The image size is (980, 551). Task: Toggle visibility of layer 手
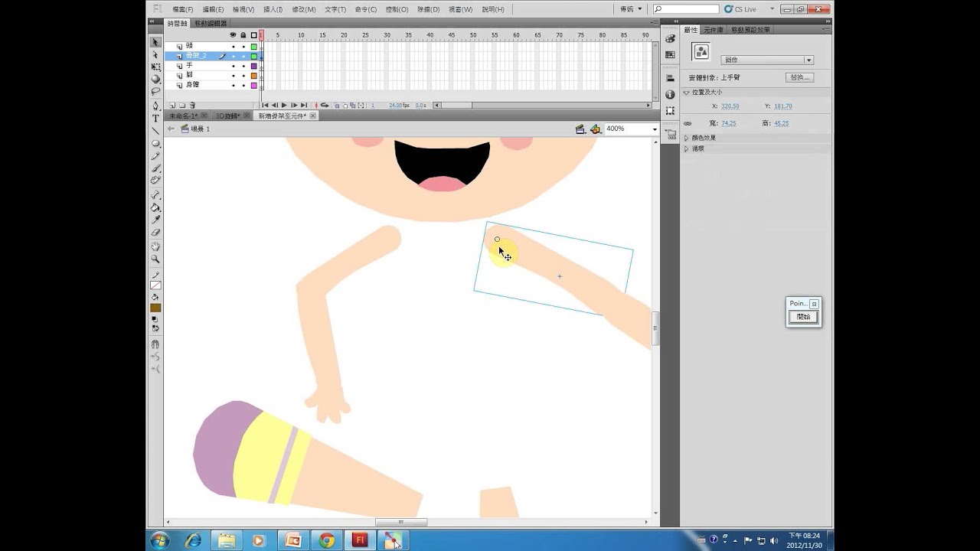tap(234, 66)
